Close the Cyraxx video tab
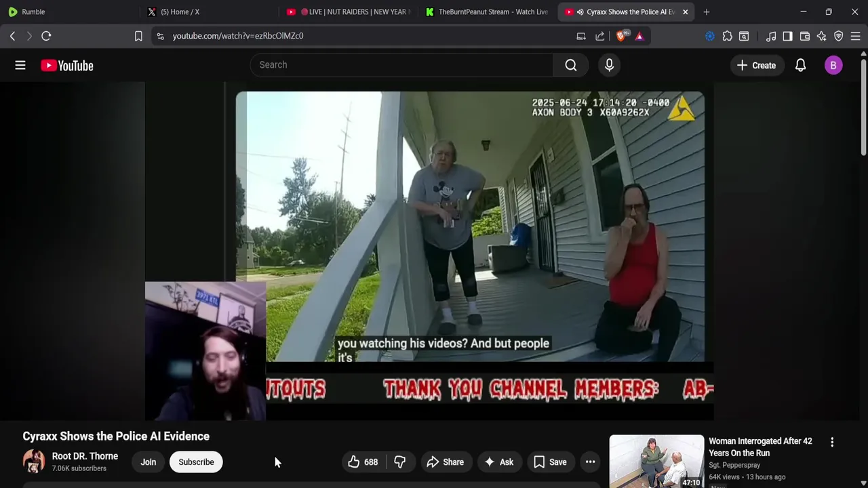 click(685, 12)
